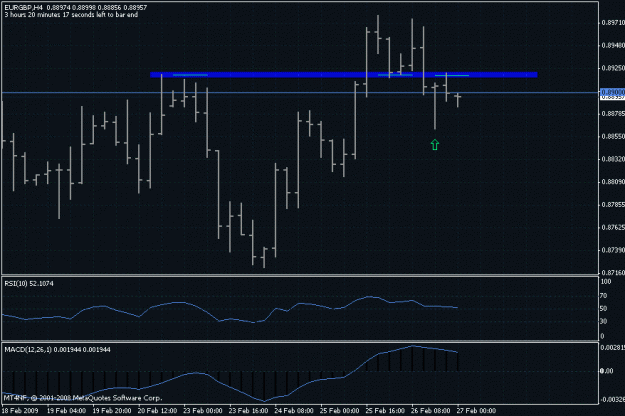
Task: Click the 19 Feb 04:00 time label
Action: [x=66, y=410]
